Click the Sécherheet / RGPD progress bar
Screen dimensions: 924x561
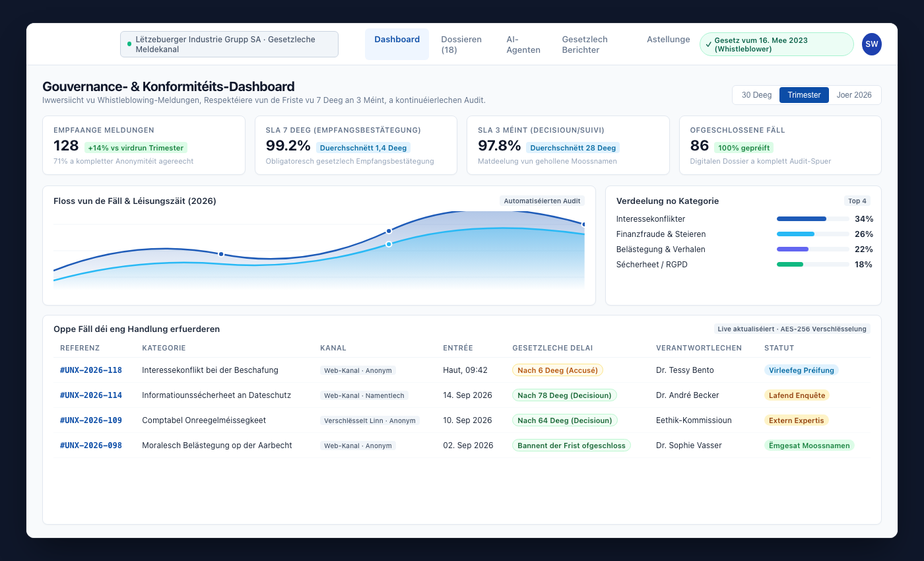[x=813, y=264]
